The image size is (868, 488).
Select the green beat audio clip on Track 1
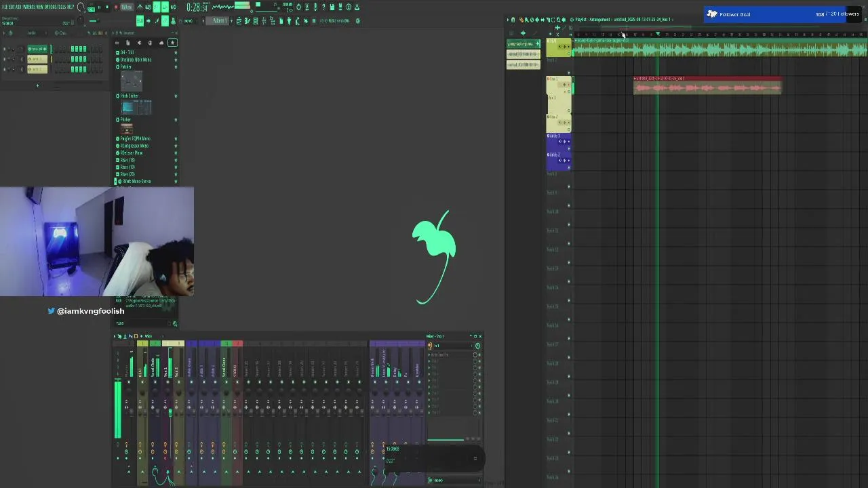[720, 47]
